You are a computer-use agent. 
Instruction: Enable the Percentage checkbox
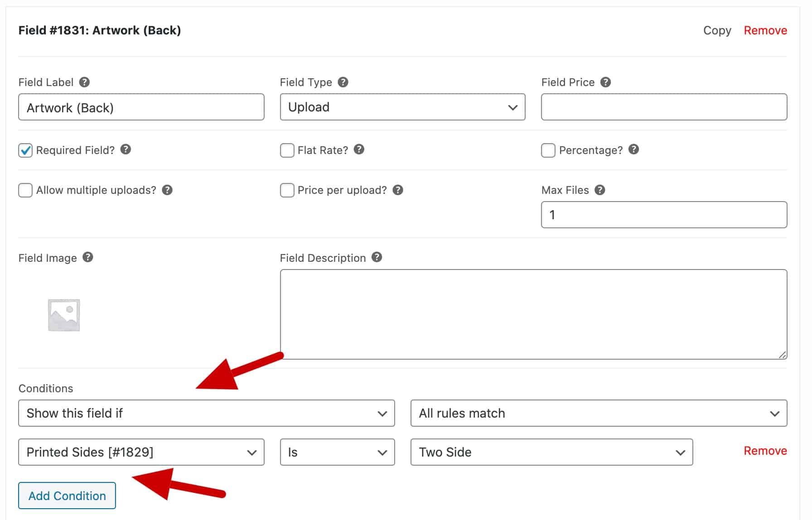click(548, 150)
